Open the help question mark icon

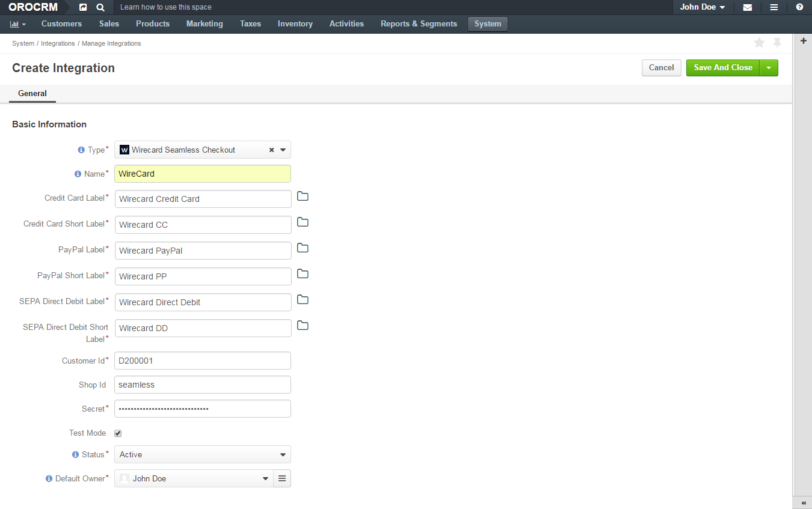tap(799, 7)
